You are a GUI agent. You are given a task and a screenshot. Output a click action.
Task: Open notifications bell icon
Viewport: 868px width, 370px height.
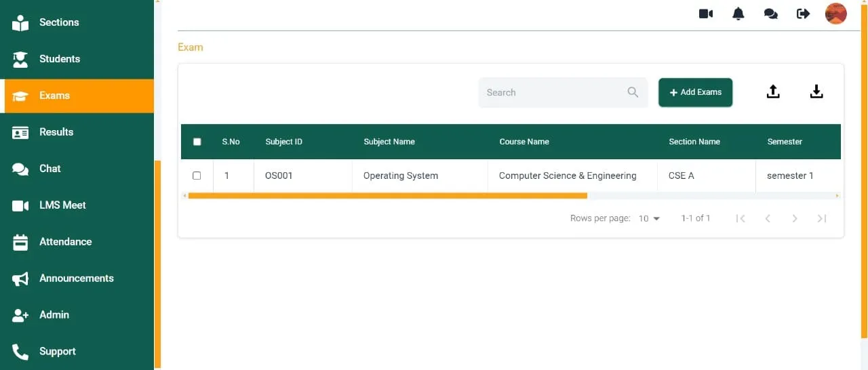[738, 14]
